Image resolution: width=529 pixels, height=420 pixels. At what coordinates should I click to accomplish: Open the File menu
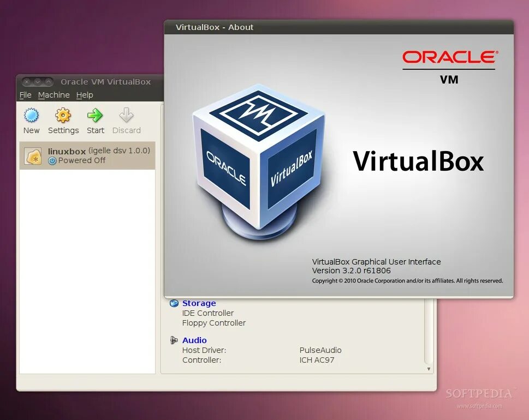point(25,95)
